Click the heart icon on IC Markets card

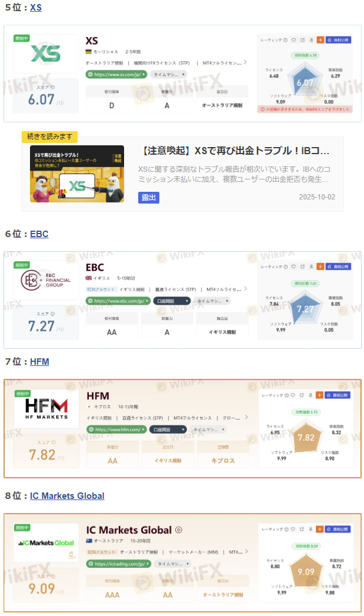(292, 529)
